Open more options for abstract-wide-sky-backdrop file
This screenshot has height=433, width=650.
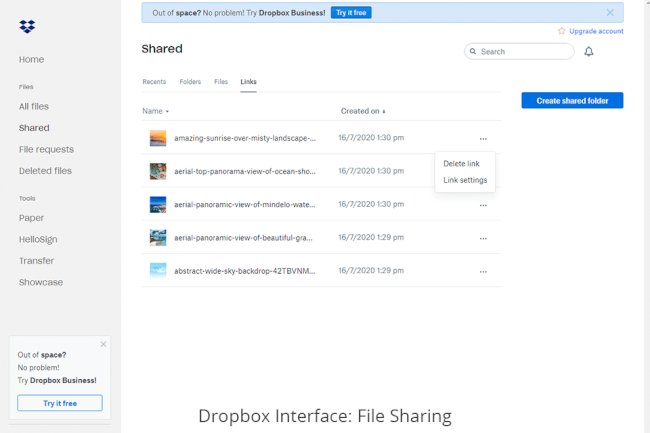click(483, 271)
